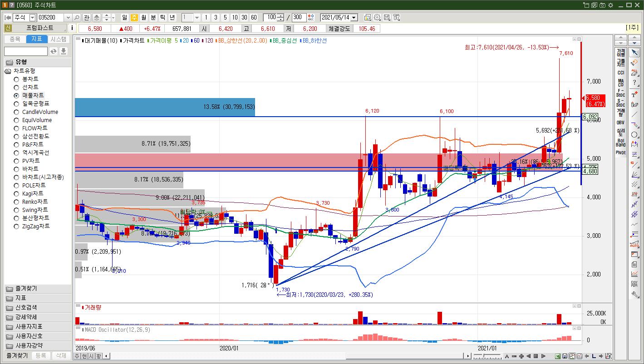Click the 60 minute interval button
Image resolution: width=644 pixels, height=364 pixels.
pyautogui.click(x=254, y=18)
